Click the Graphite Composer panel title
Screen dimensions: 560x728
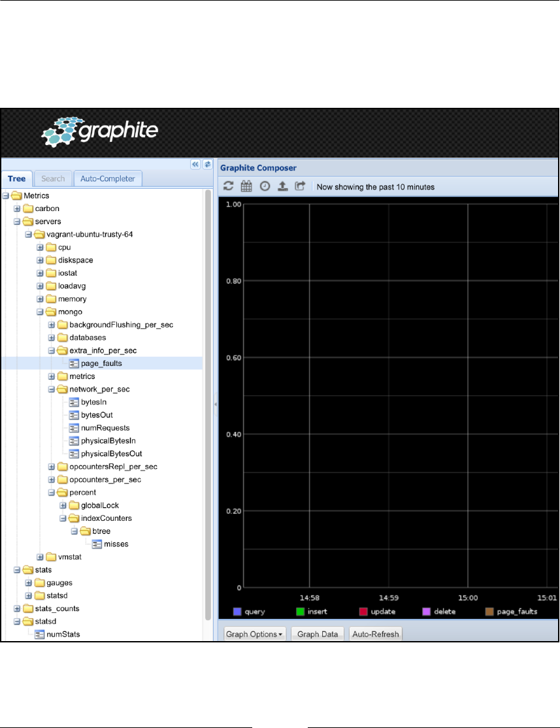pyautogui.click(x=258, y=168)
